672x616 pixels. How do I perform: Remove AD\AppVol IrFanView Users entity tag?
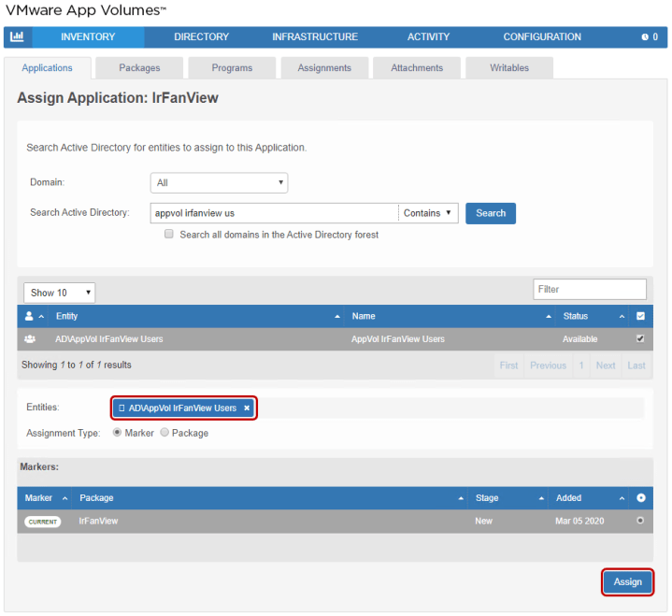tap(247, 408)
